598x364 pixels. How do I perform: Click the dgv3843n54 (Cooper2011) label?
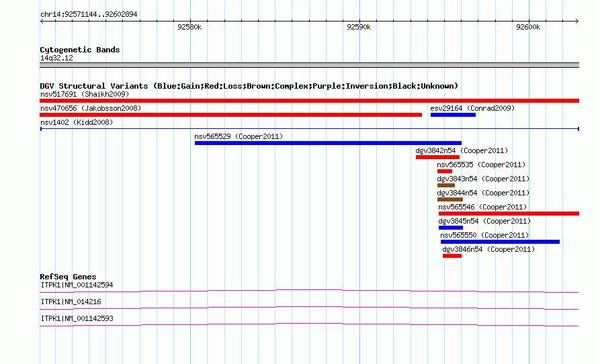point(483,179)
